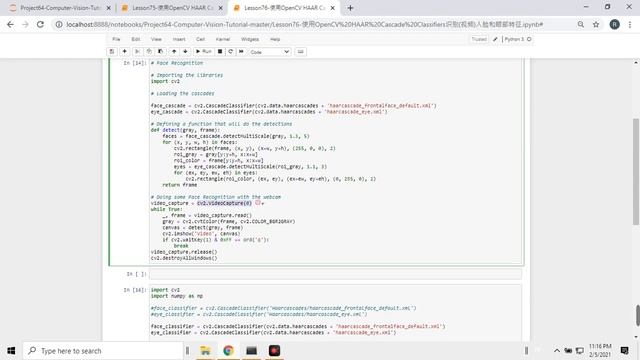Click the 'while True:' code line
This screenshot has width=640, height=360.
pyautogui.click(x=167, y=209)
